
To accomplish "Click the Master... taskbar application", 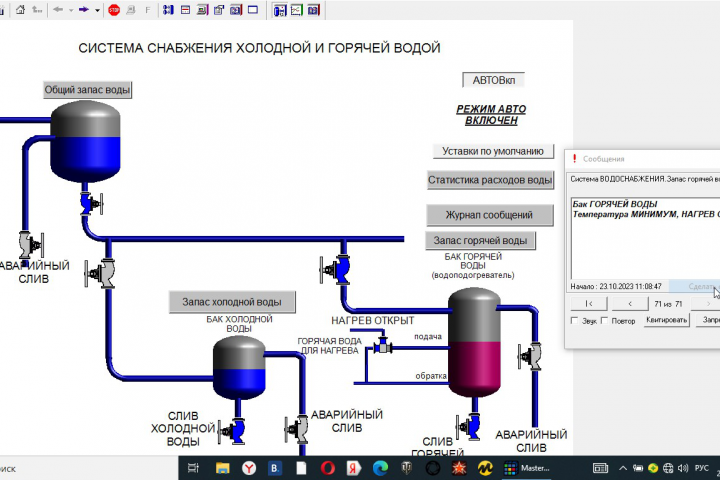I will point(527,468).
